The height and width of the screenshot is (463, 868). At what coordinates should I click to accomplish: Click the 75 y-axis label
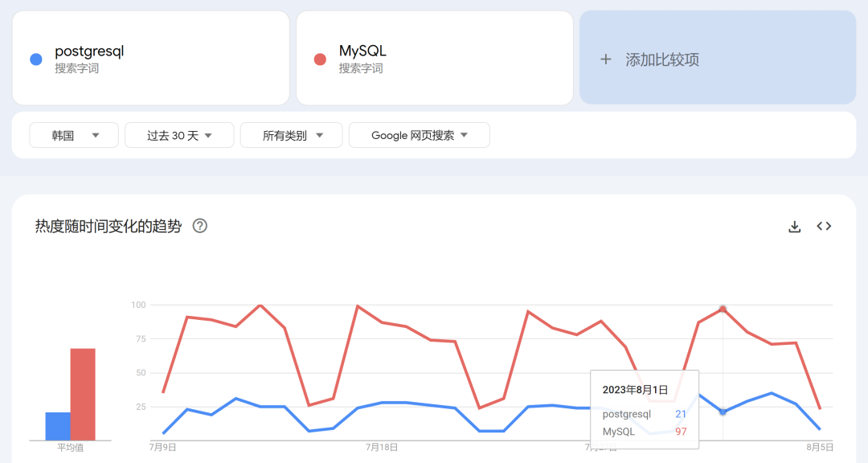141,339
